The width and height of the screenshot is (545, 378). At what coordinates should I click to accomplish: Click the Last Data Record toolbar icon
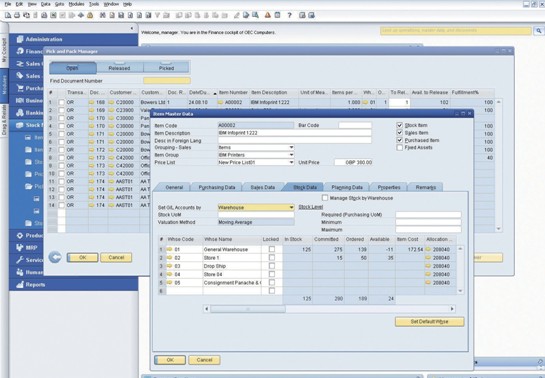tap(148, 15)
